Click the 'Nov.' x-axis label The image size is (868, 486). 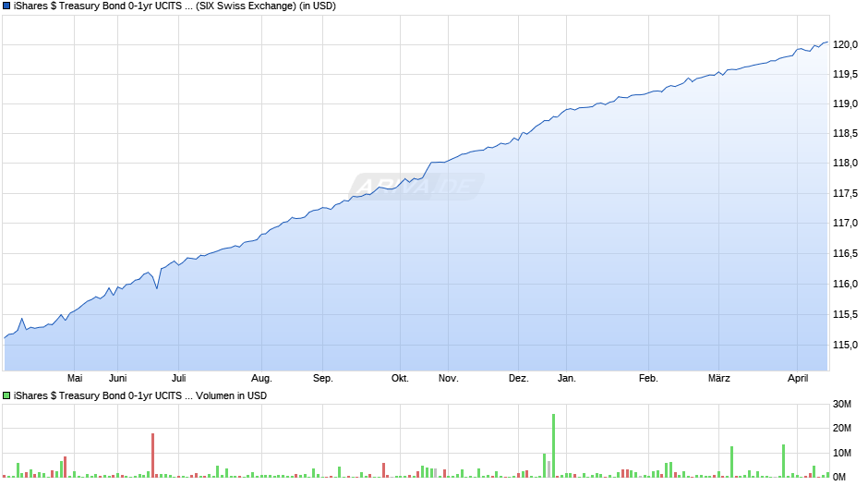point(449,379)
